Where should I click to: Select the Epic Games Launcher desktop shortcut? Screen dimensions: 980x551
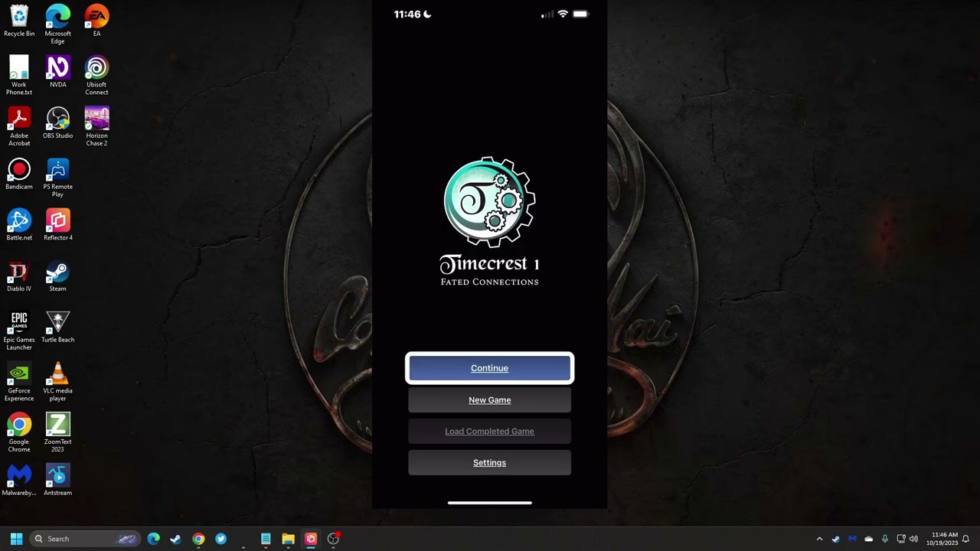pyautogui.click(x=19, y=331)
